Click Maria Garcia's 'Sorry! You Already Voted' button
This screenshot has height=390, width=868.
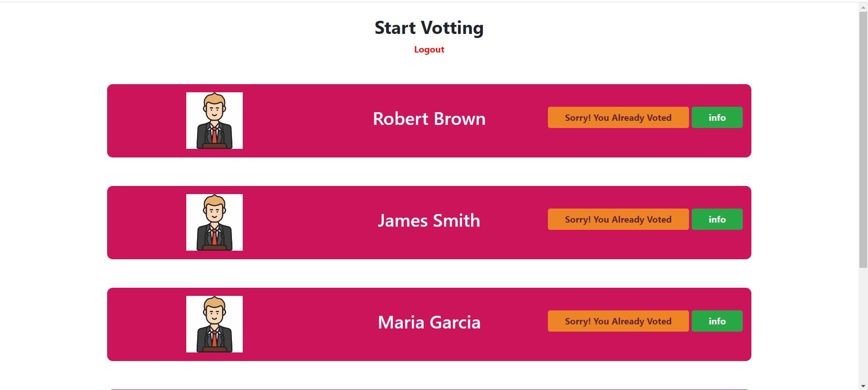pyautogui.click(x=618, y=321)
